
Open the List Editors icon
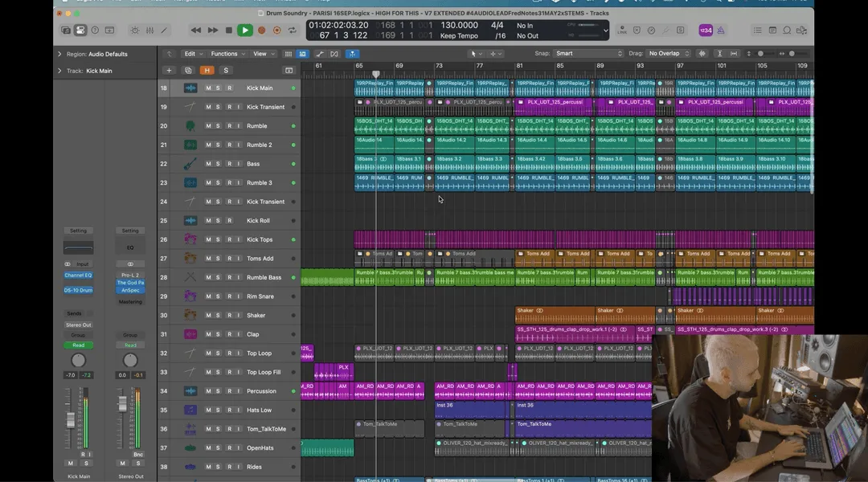757,31
